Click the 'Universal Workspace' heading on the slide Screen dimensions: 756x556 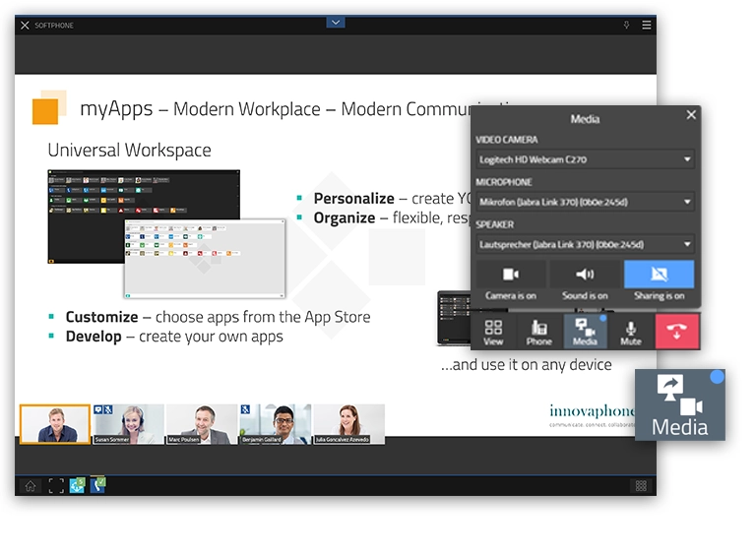click(129, 151)
